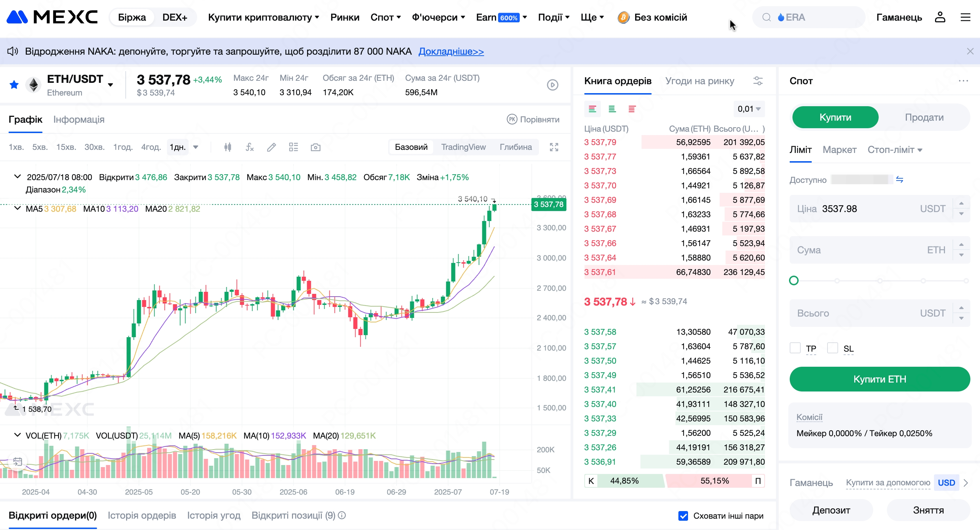Enable the TP checkbox
The width and height of the screenshot is (980, 530).
(x=795, y=348)
